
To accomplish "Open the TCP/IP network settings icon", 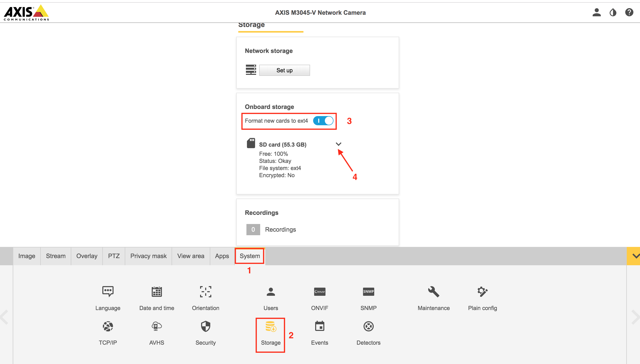I will point(108,326).
